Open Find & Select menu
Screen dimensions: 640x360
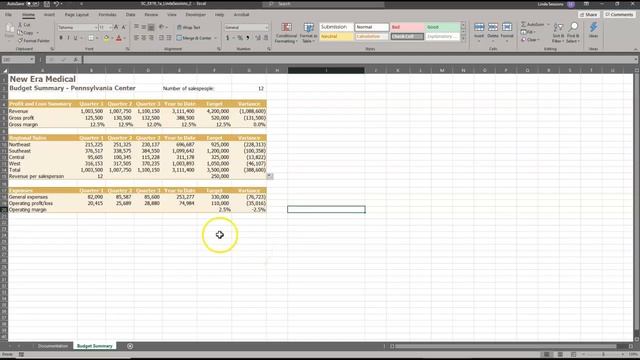click(573, 33)
